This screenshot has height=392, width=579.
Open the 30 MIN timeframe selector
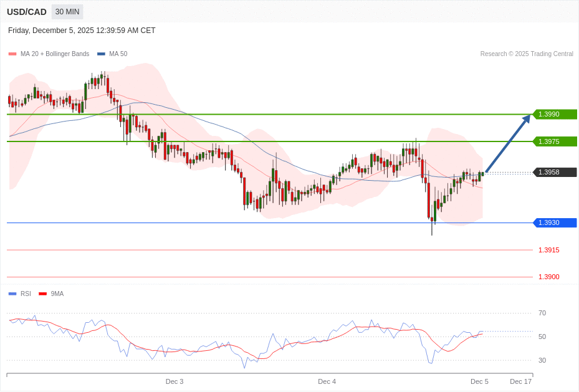click(67, 11)
